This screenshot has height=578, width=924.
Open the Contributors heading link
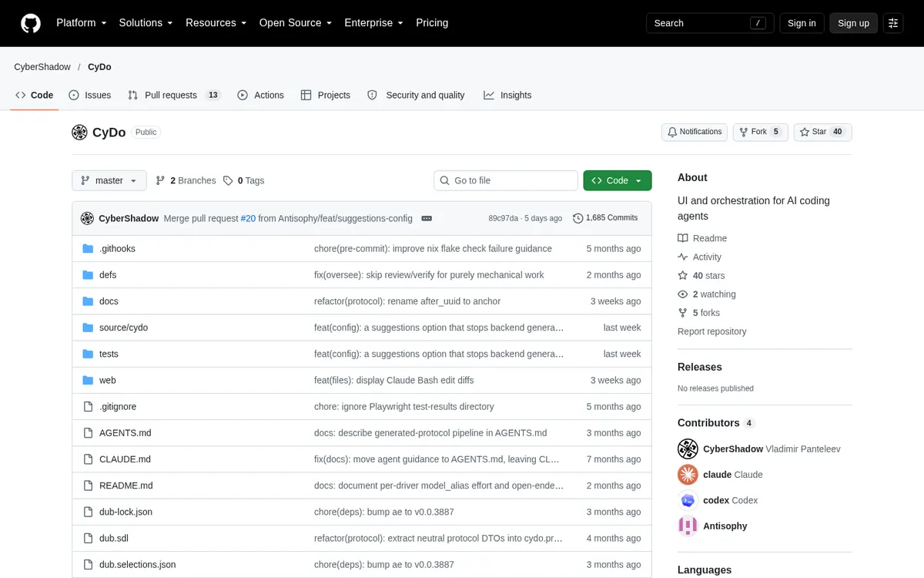click(716, 422)
